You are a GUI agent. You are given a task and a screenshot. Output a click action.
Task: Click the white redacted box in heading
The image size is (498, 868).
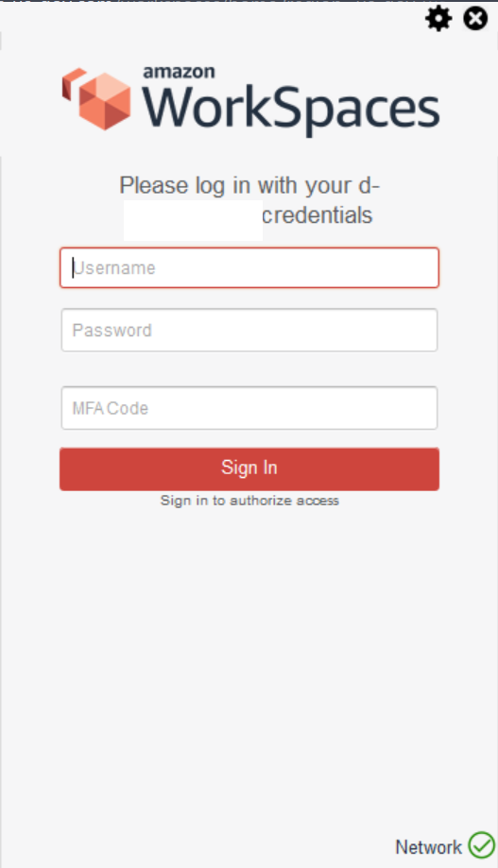193,220
